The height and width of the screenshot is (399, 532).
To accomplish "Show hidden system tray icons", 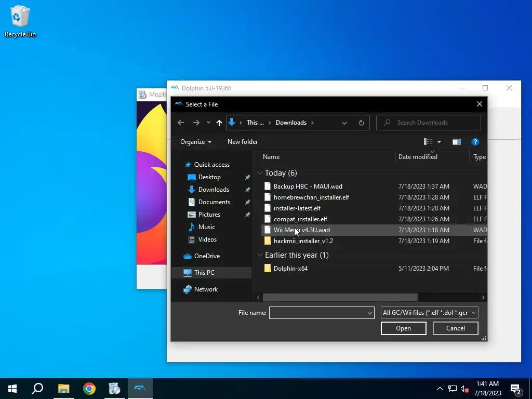I will [x=440, y=389].
